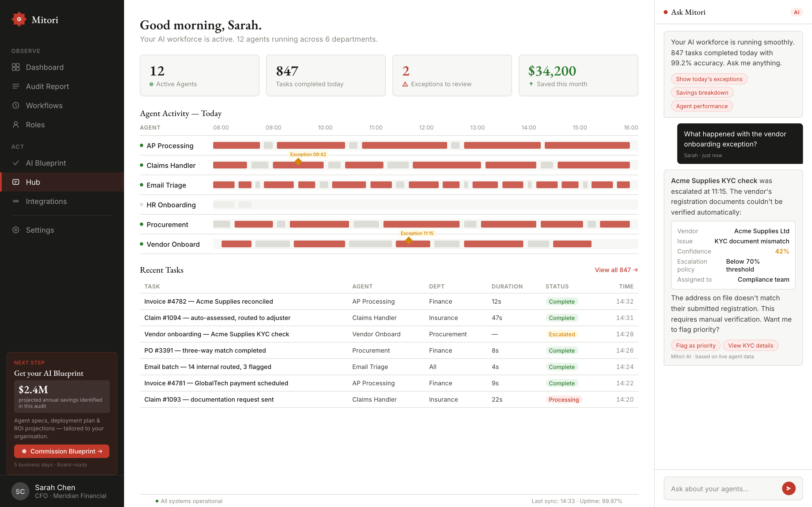Click the Settings gear icon
The height and width of the screenshot is (507, 812).
point(16,230)
